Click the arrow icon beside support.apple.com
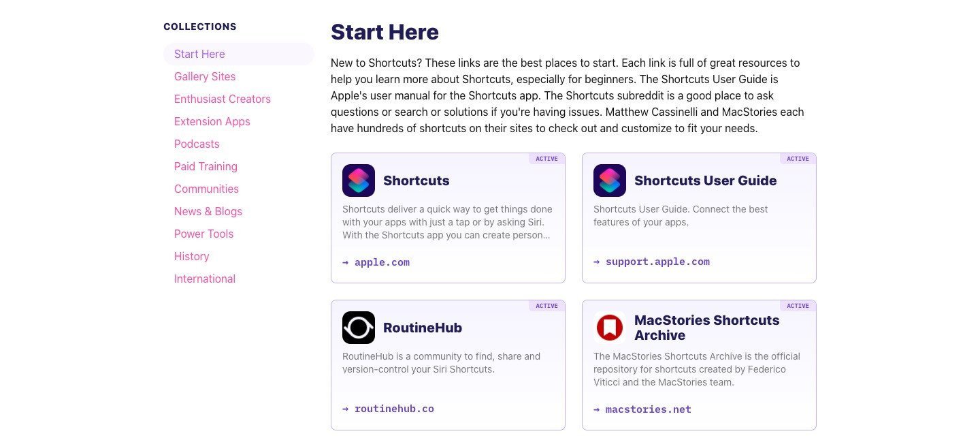The image size is (980, 440). (x=596, y=262)
